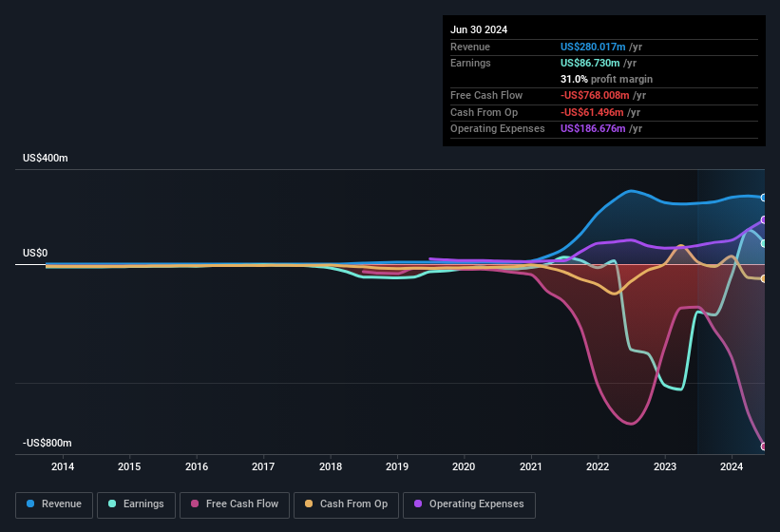This screenshot has height=532, width=780.
Task: Click the 2021 x-axis label
Action: coord(531,466)
